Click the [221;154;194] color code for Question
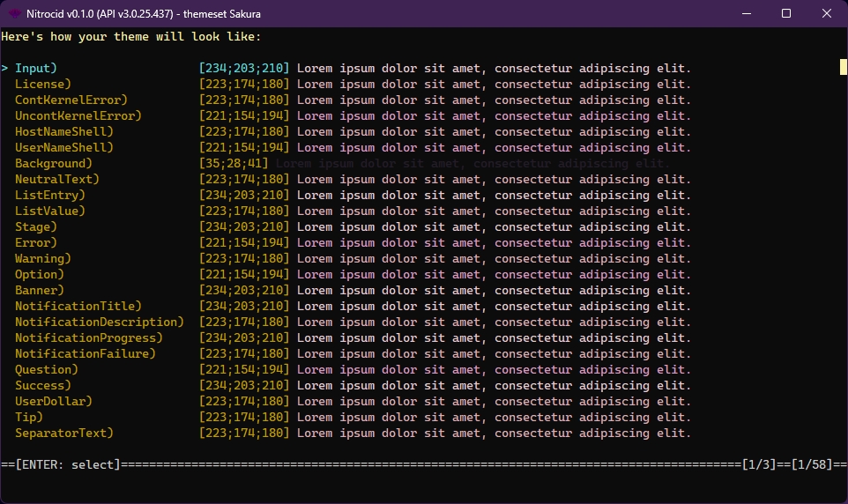 pos(244,369)
